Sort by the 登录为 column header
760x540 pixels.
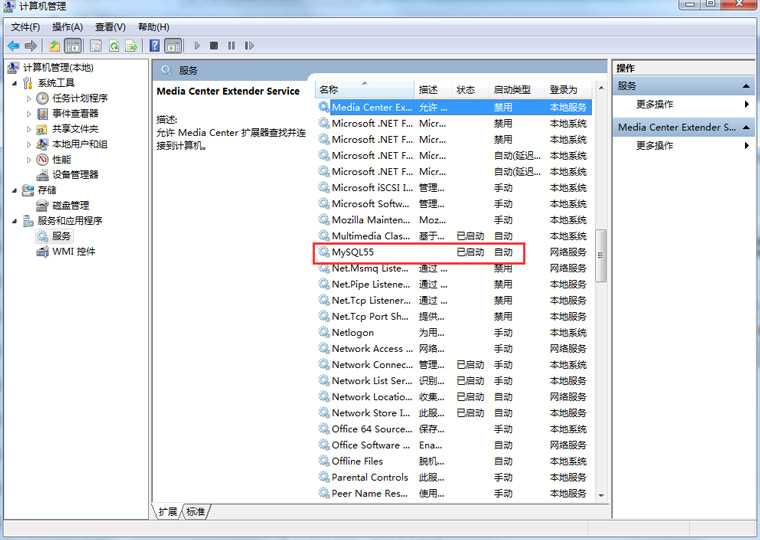pos(569,90)
